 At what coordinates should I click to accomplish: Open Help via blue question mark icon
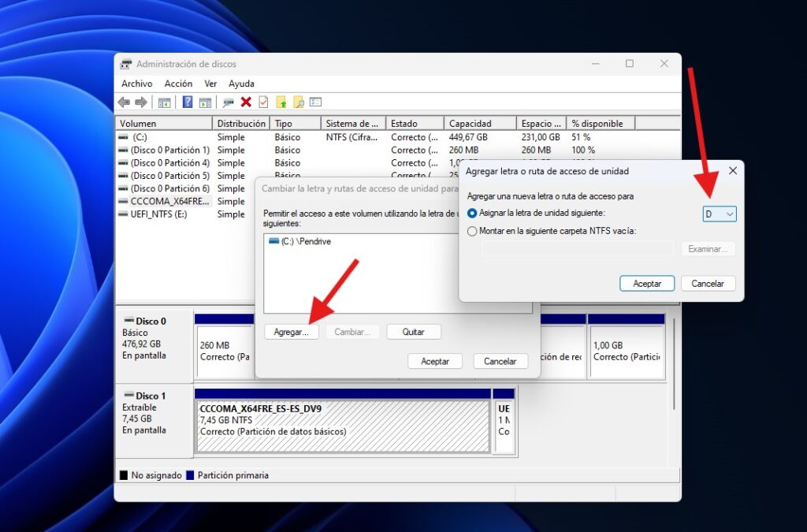point(188,102)
